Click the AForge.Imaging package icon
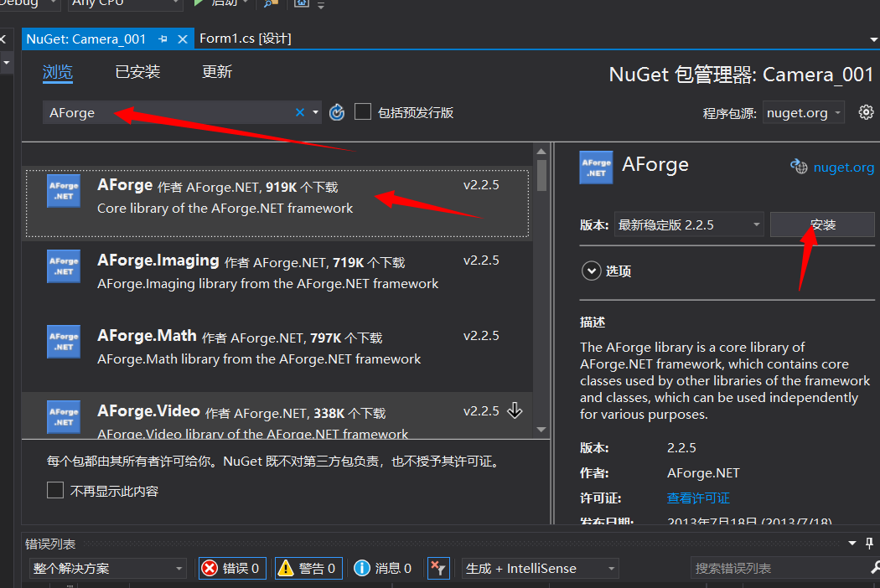The height and width of the screenshot is (588, 880). pyautogui.click(x=64, y=266)
